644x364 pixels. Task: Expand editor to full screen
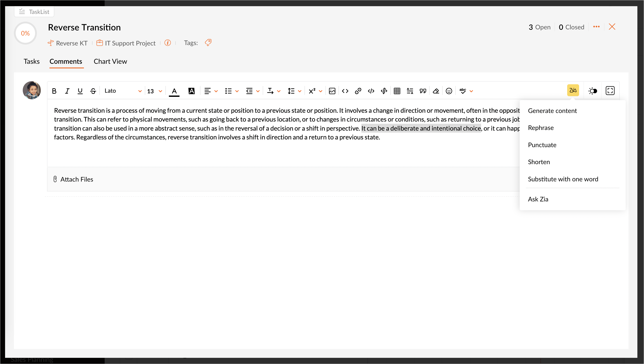pos(610,91)
